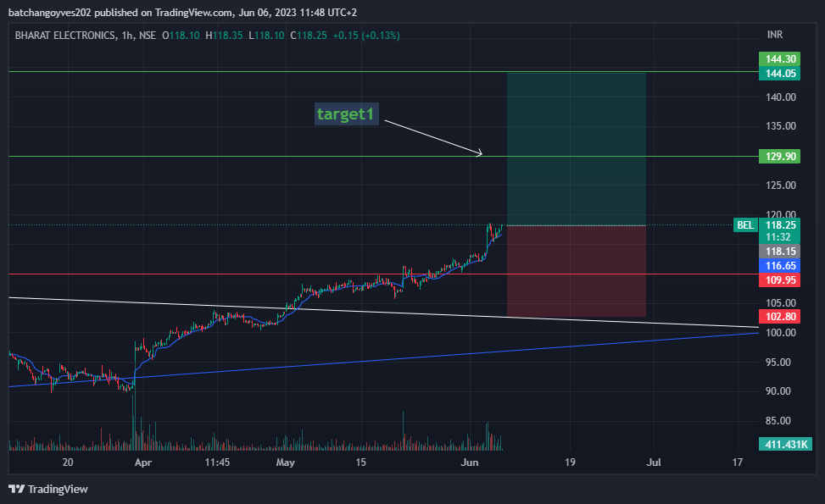Click the BEL symbol tag on price axis
This screenshot has width=825, height=504.
click(745, 225)
